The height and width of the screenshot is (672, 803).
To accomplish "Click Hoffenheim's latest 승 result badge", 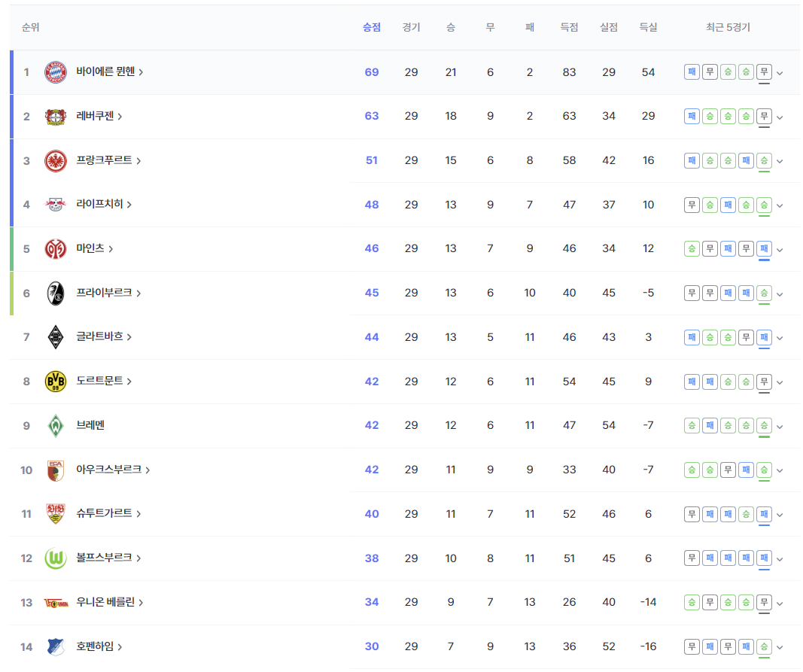I will click(x=764, y=647).
